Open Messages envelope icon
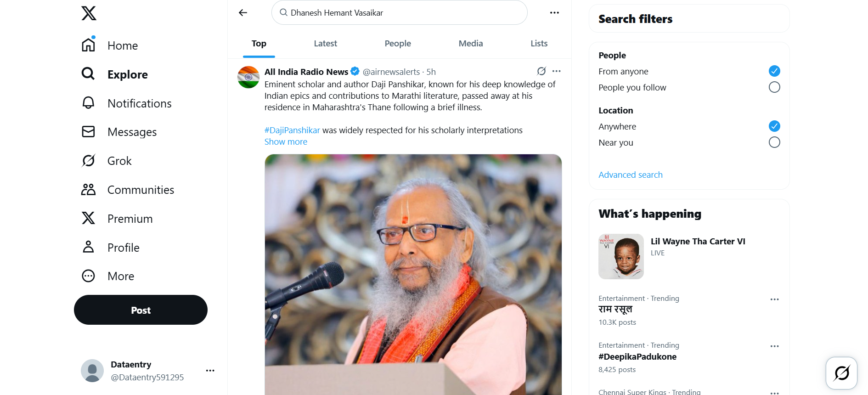Image resolution: width=868 pixels, height=395 pixels. click(x=88, y=132)
